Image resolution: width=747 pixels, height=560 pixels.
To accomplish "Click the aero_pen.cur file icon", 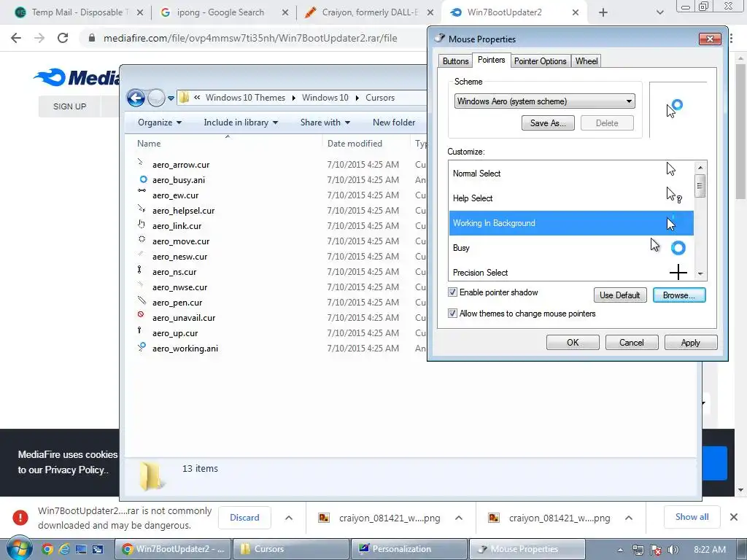I will 142,300.
